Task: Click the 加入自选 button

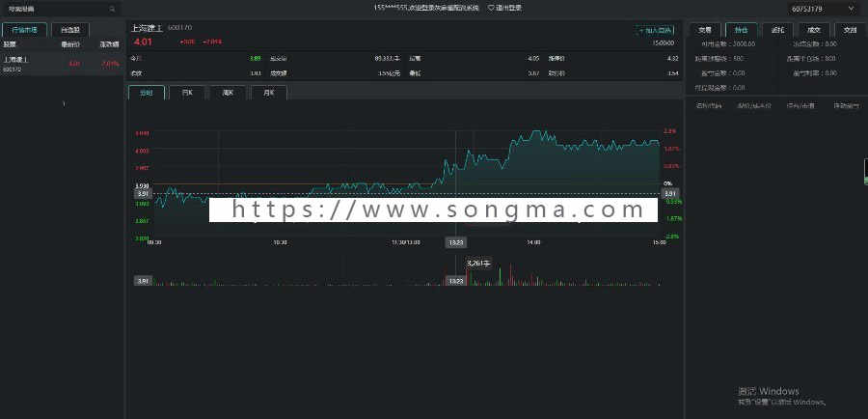Action: [x=656, y=31]
